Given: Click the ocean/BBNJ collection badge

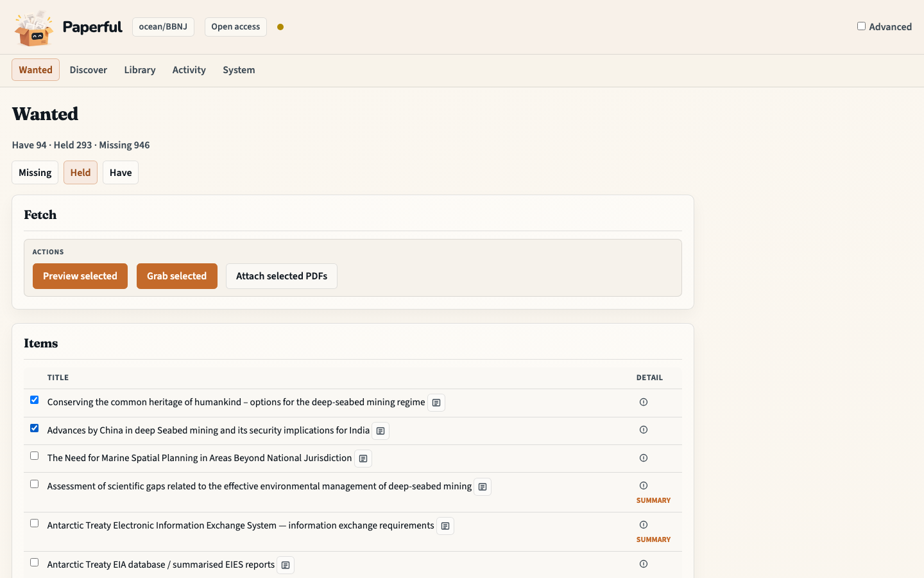Looking at the screenshot, I should click(x=163, y=27).
